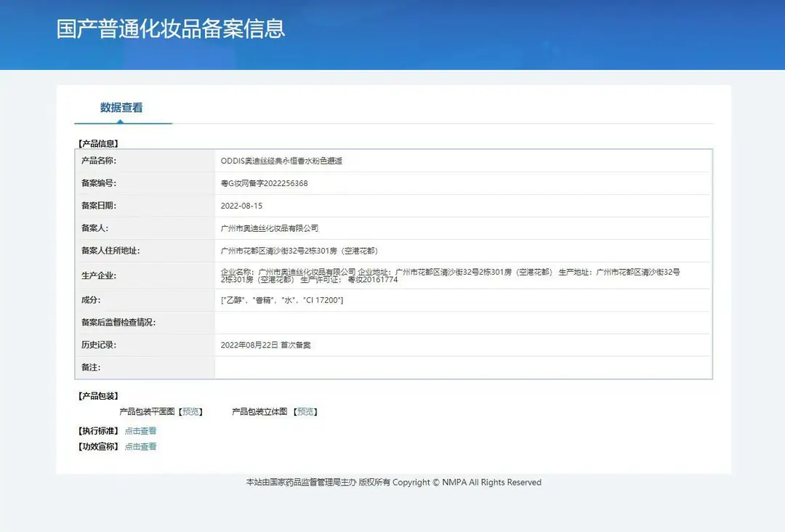Click the 生产企业 details text
This screenshot has width=785, height=532.
tap(450, 275)
